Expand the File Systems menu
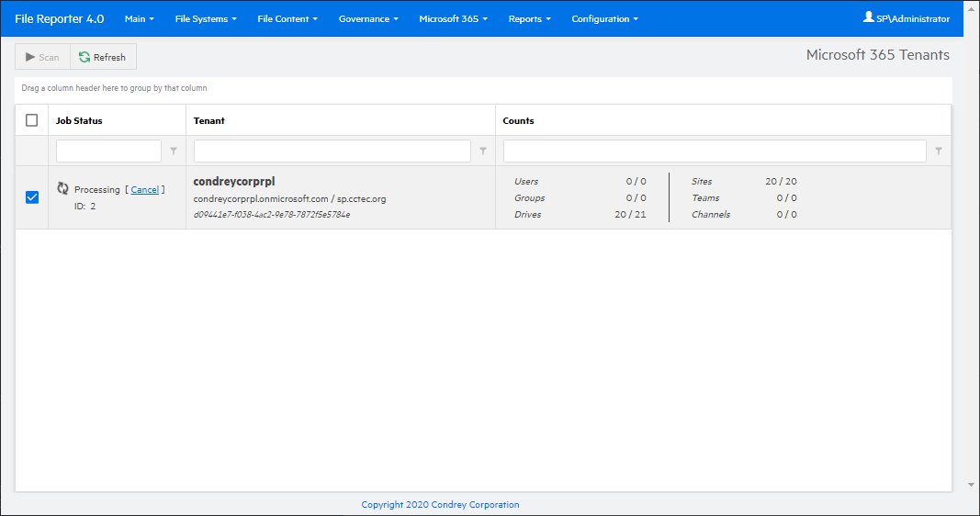Screen dimensions: 980x516 tap(206, 18)
